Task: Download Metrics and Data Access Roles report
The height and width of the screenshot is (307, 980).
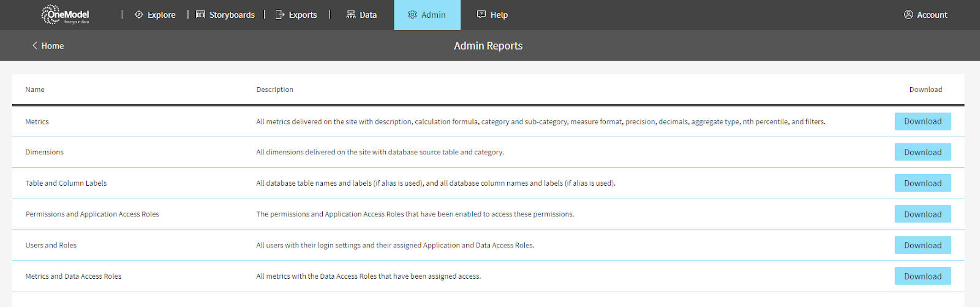Action: point(922,276)
